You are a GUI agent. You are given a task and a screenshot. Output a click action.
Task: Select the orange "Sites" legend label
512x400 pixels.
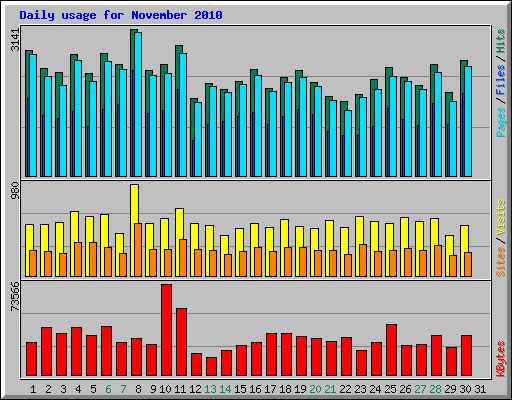click(x=501, y=262)
